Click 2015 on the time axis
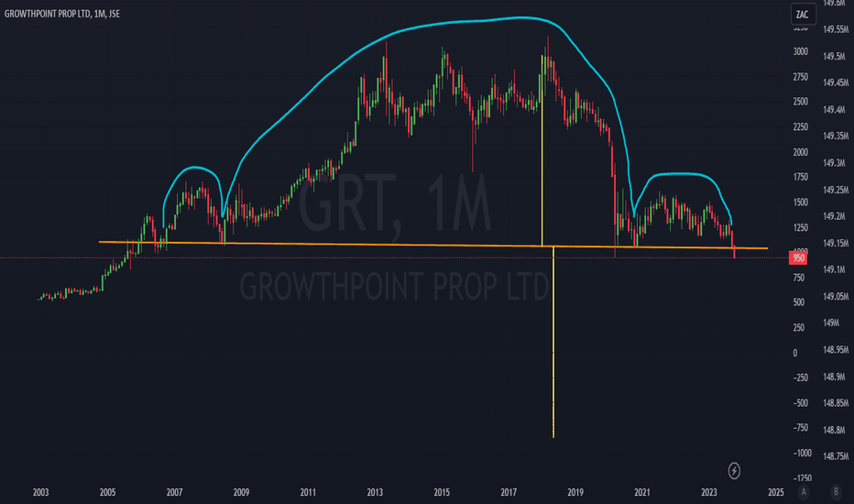This screenshot has height=504, width=854. point(442,493)
